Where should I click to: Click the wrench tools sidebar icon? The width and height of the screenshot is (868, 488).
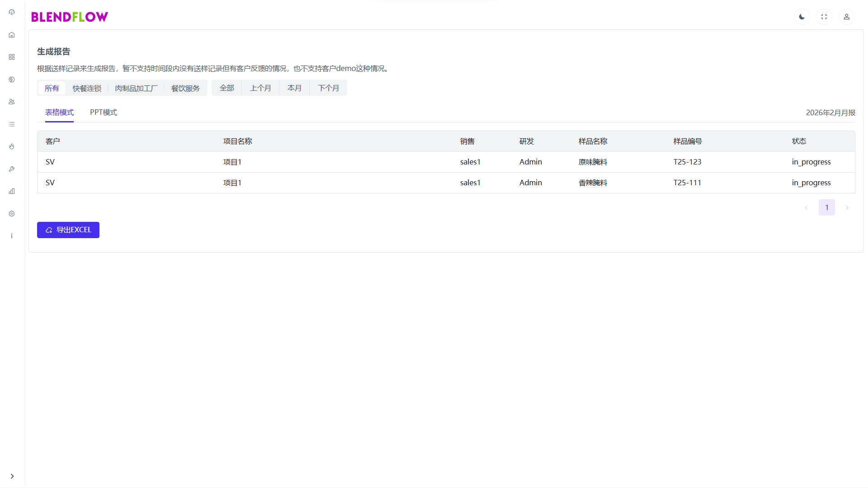12,169
